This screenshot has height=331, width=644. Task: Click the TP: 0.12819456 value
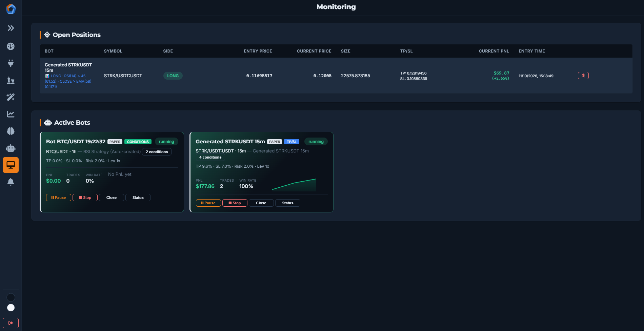(x=414, y=73)
